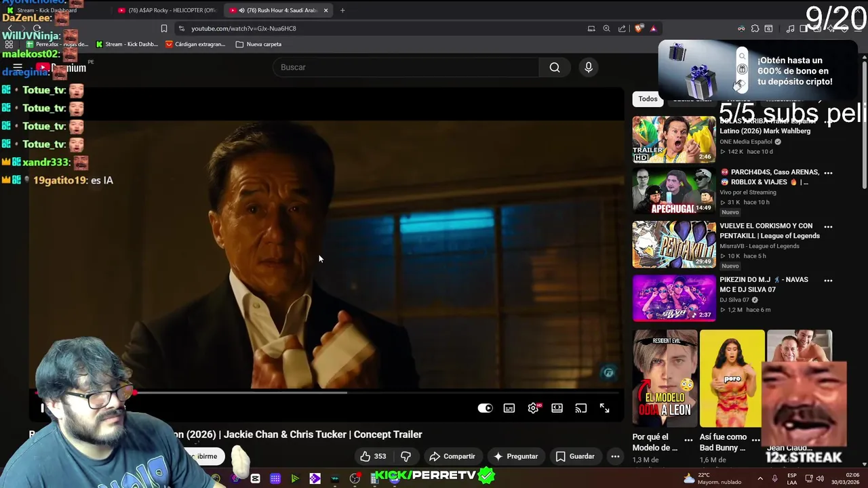
Task: Open options for VUELVE EL CORKISMO video
Action: tap(828, 226)
